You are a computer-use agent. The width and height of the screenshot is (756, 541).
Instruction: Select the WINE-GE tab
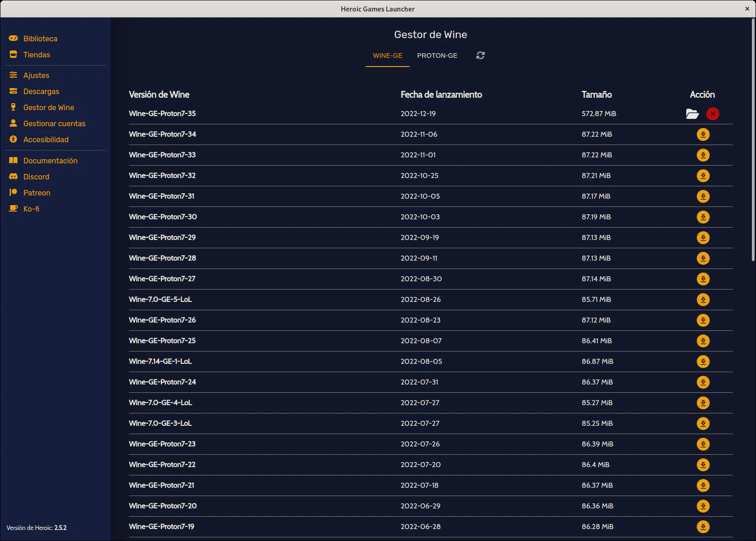tap(387, 56)
